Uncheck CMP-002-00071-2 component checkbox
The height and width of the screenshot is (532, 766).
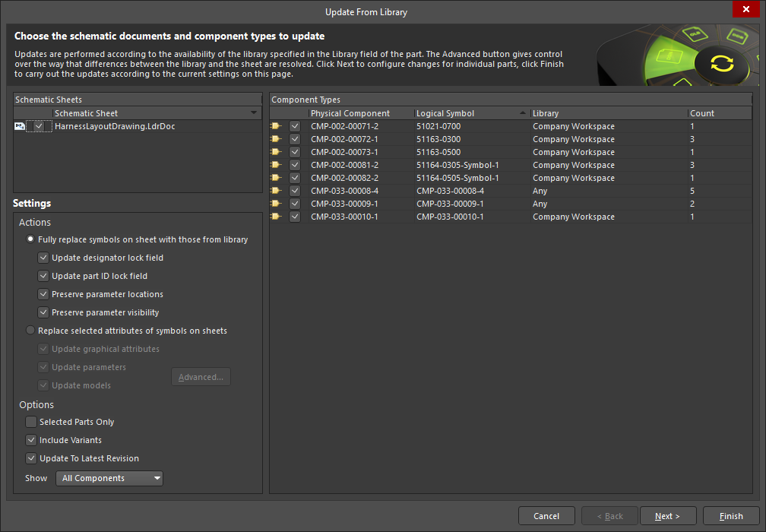point(295,126)
